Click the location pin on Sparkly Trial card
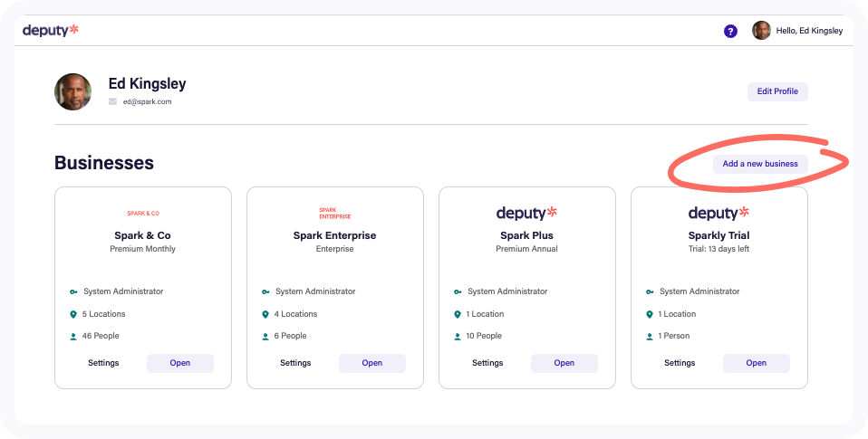 pos(650,314)
